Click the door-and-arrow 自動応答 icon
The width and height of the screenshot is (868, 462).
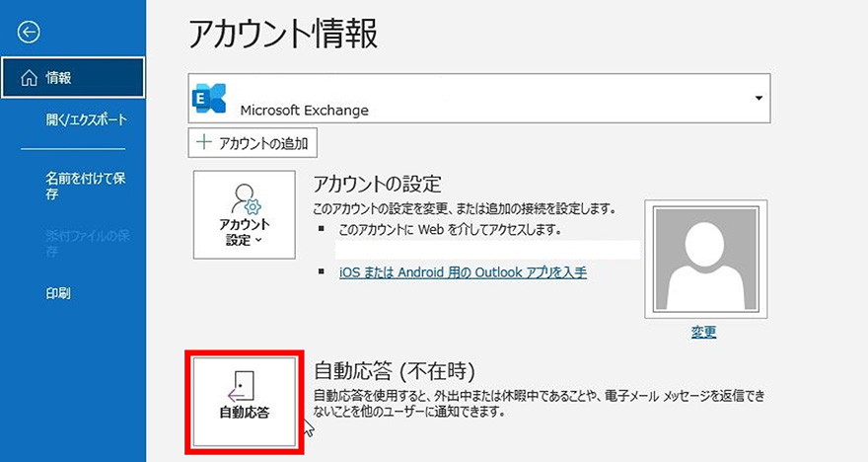[244, 385]
